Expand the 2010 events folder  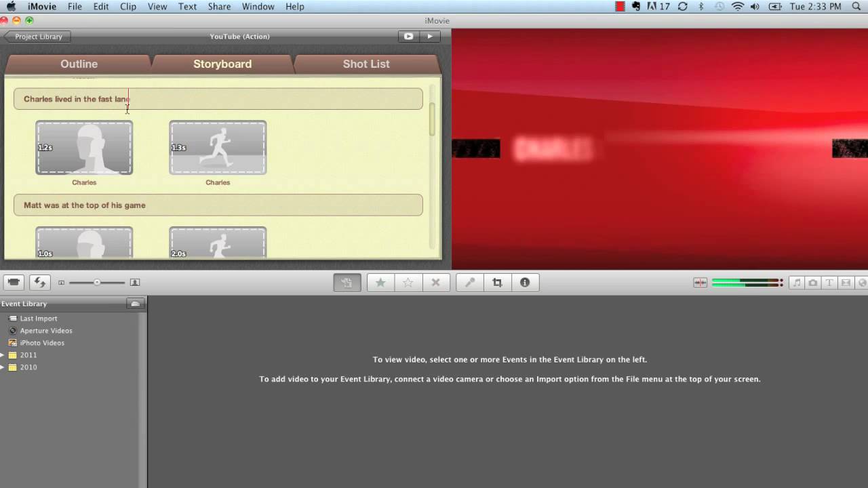[3, 367]
